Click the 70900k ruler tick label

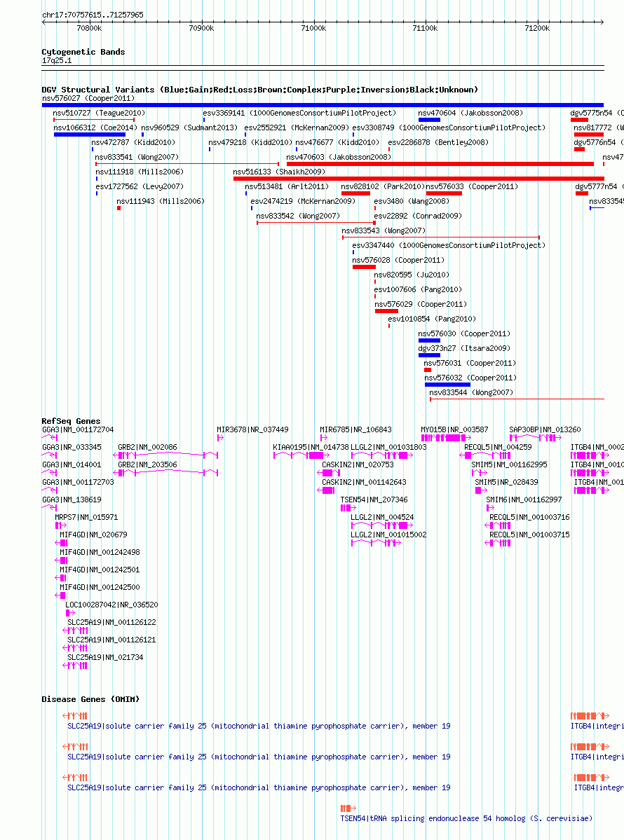201,29
